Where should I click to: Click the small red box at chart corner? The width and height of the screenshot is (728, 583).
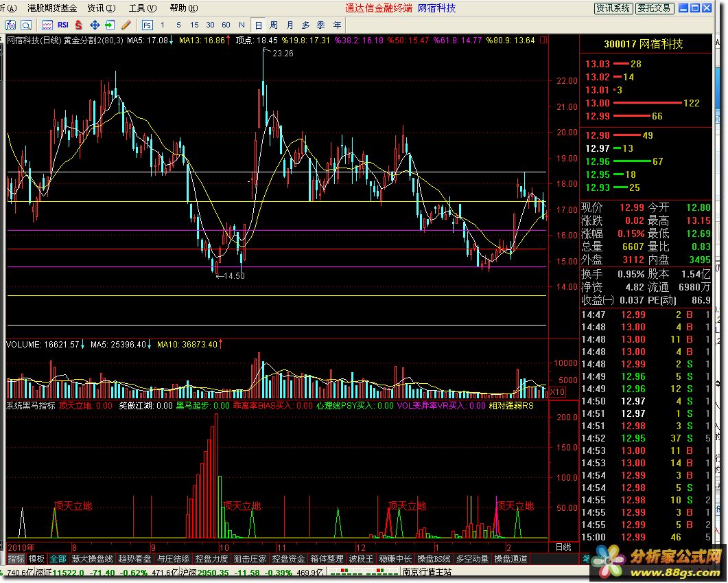543,40
